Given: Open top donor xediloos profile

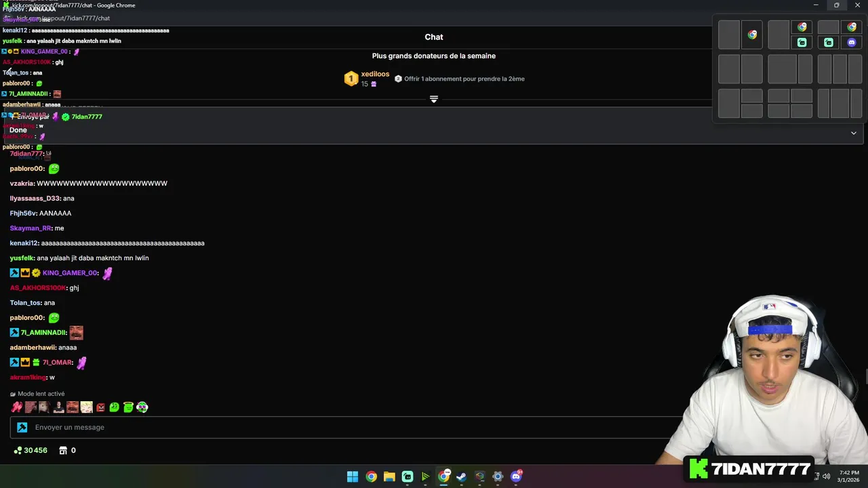Looking at the screenshot, I should point(375,74).
